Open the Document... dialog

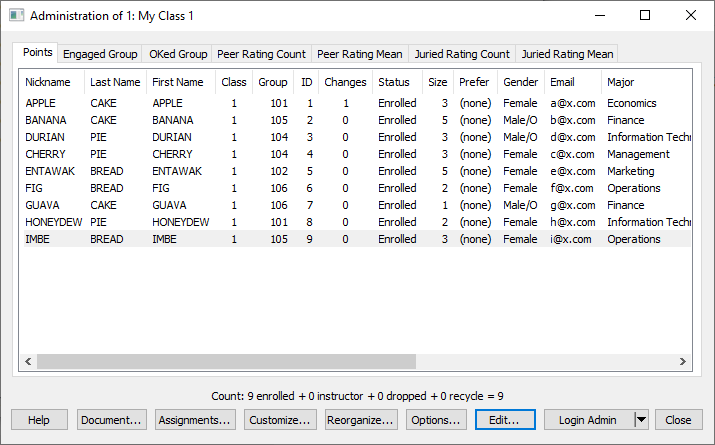pyautogui.click(x=112, y=419)
